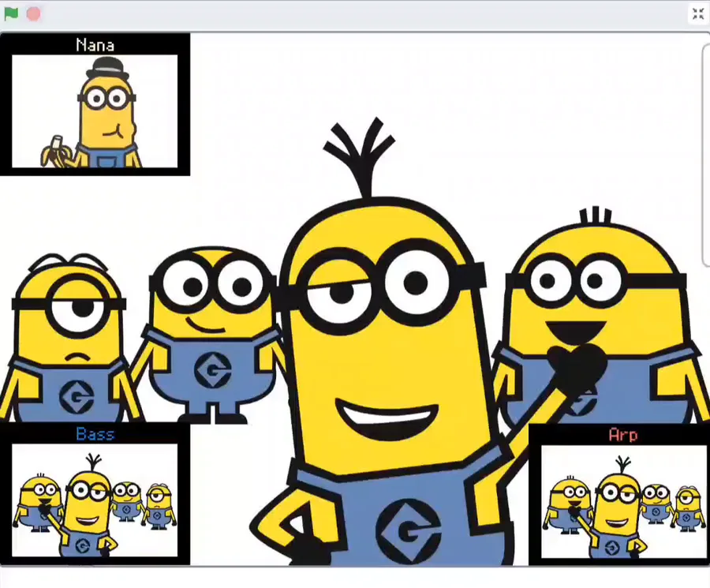The width and height of the screenshot is (710, 588).
Task: Click the green flag to start the project
Action: [x=11, y=14]
